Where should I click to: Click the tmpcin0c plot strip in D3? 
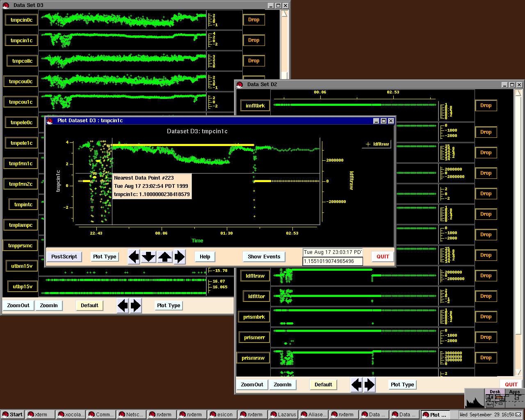coord(123,20)
